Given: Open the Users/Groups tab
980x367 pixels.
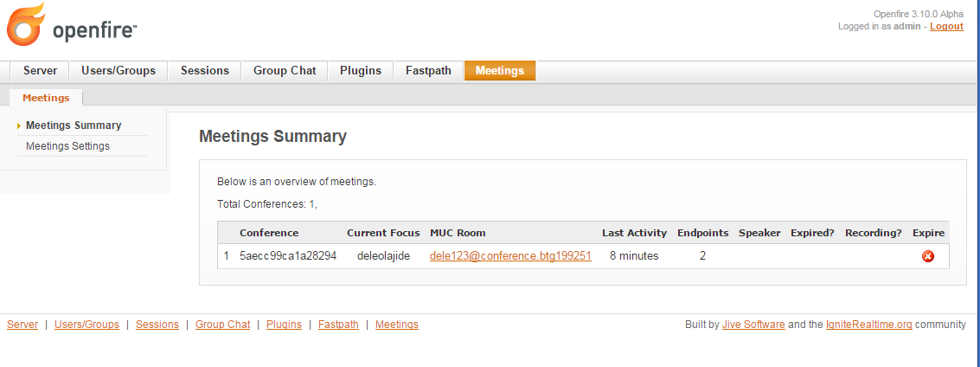Looking at the screenshot, I should pyautogui.click(x=118, y=71).
